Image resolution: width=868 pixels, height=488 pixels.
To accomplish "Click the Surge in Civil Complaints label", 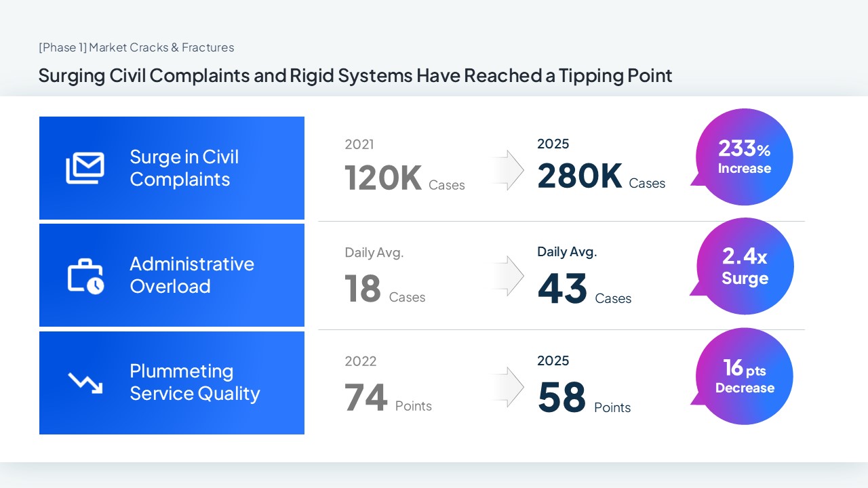I will [184, 168].
